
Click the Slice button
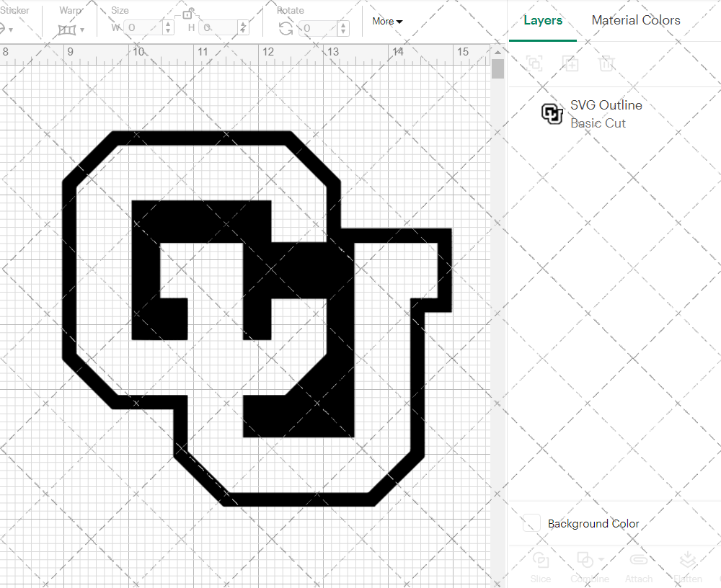[x=540, y=568]
